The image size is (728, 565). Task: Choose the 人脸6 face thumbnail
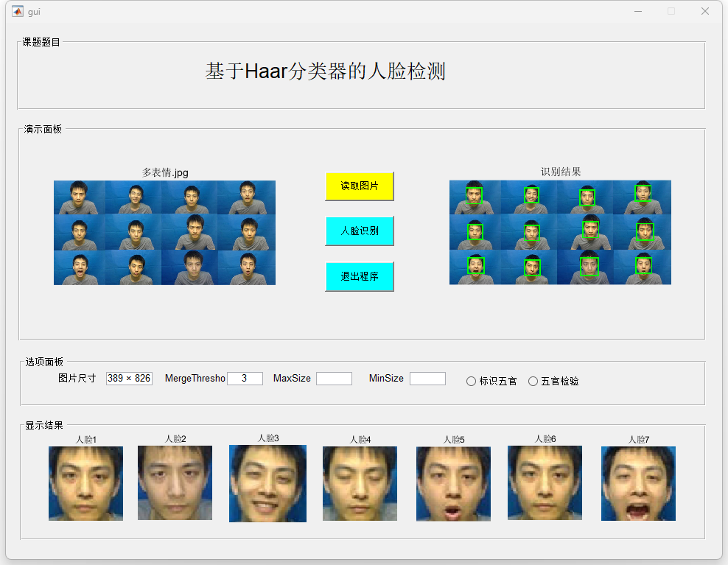click(x=545, y=482)
